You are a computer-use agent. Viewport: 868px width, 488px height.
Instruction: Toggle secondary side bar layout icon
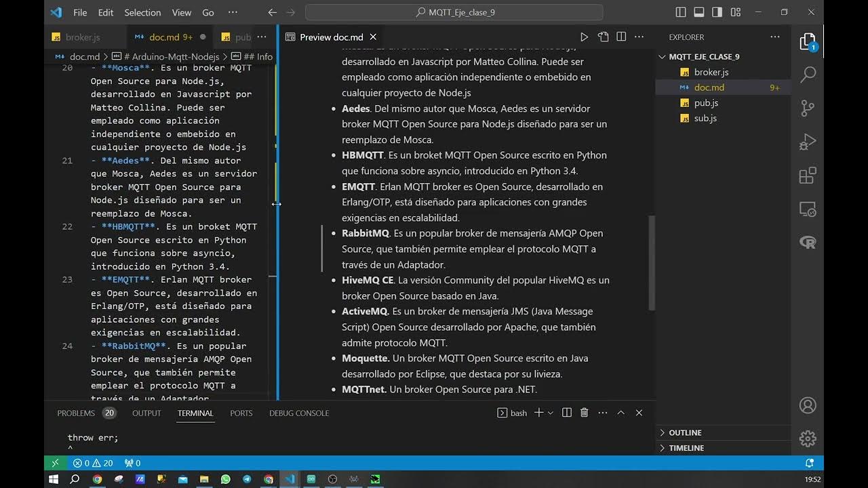coord(717,12)
